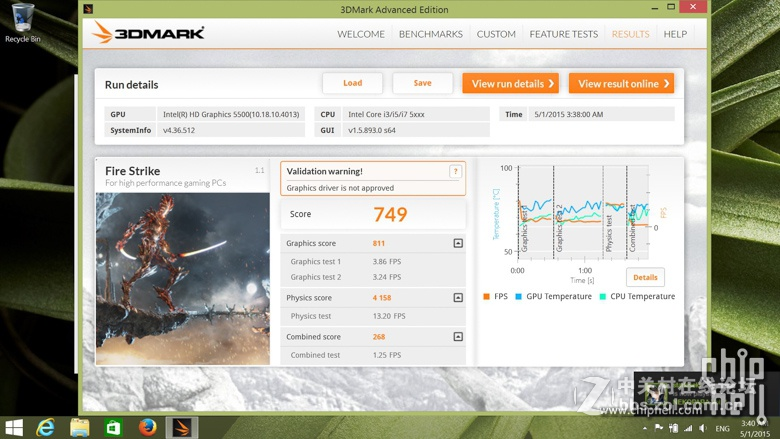Collapse the Graphics score section

pos(458,243)
